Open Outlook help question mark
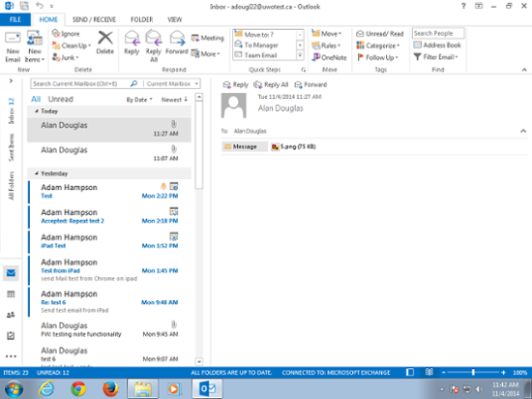This screenshot has height=399, width=532. coord(463,6)
